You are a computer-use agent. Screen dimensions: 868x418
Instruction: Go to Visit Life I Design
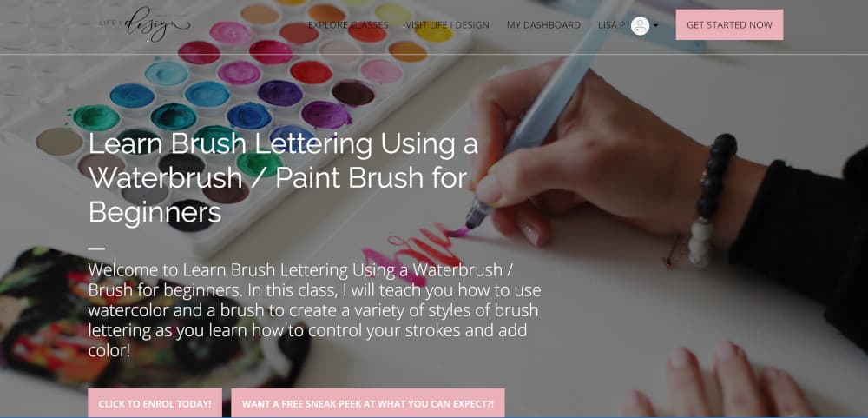[x=447, y=25]
